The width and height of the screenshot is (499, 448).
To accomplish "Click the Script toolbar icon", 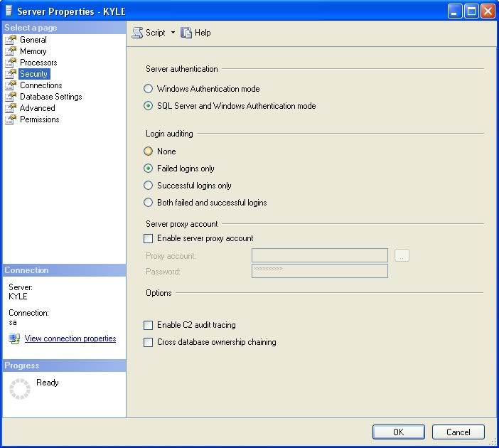I will [x=138, y=33].
